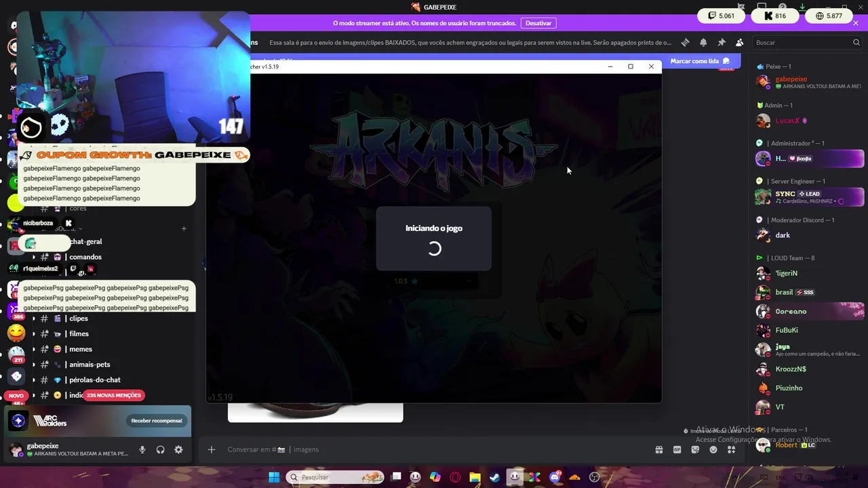
Task: Show pinned messages in Discord header
Action: click(722, 42)
